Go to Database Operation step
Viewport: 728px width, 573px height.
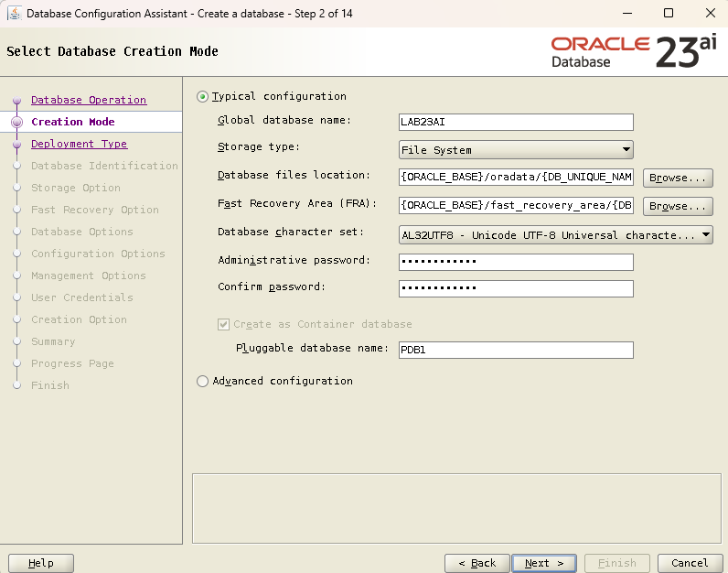point(89,100)
